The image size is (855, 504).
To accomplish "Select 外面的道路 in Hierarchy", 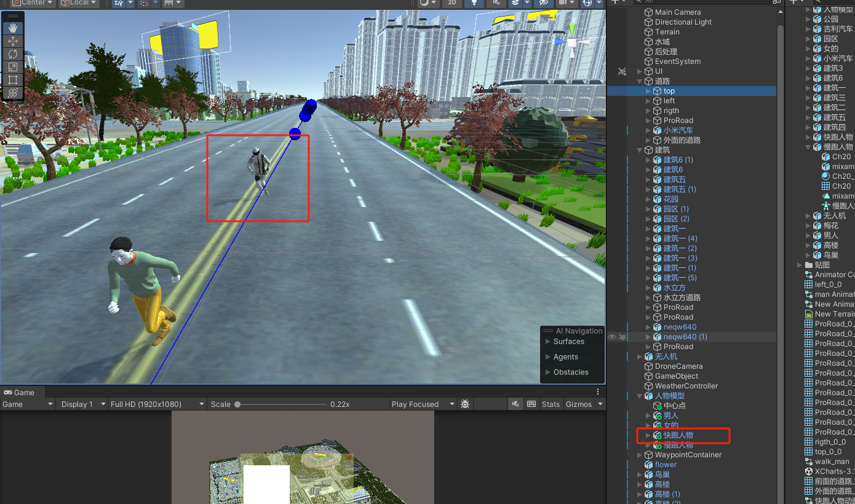I will tap(682, 140).
